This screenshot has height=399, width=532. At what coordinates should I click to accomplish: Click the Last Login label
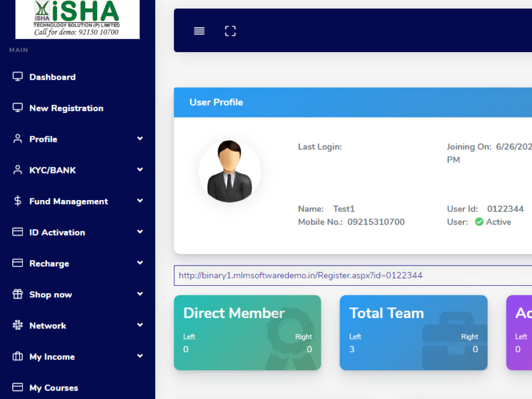pyautogui.click(x=320, y=147)
